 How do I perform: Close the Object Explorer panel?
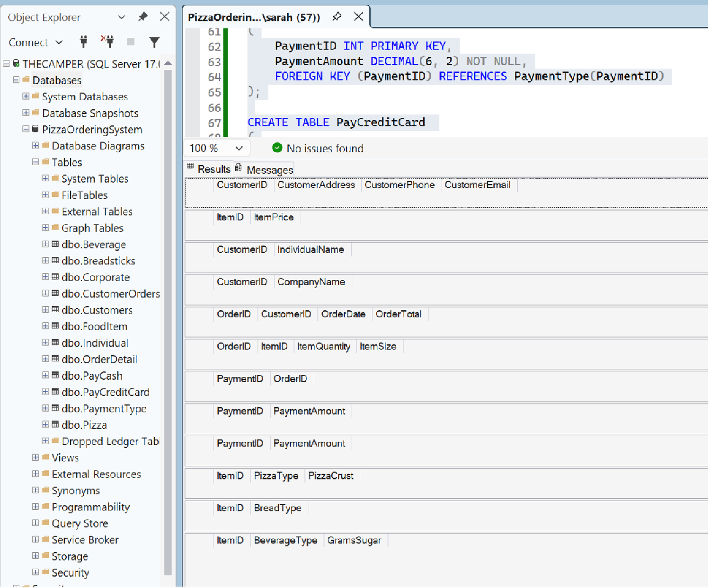pos(164,17)
